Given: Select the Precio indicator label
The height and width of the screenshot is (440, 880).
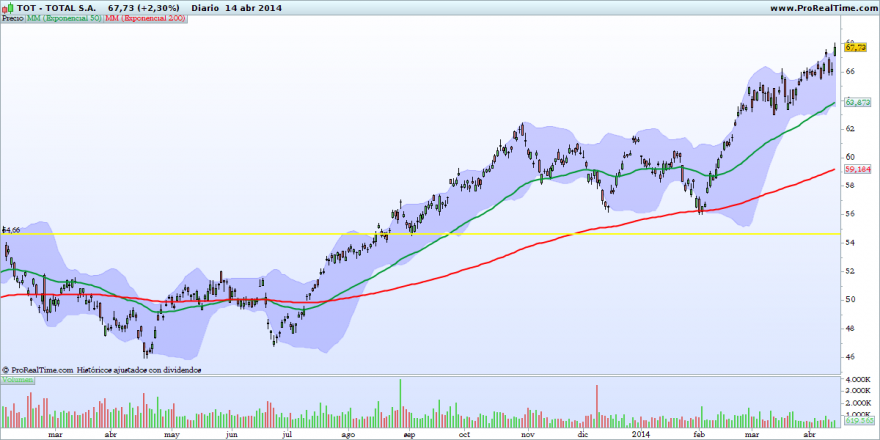Looking at the screenshot, I should point(13,19).
